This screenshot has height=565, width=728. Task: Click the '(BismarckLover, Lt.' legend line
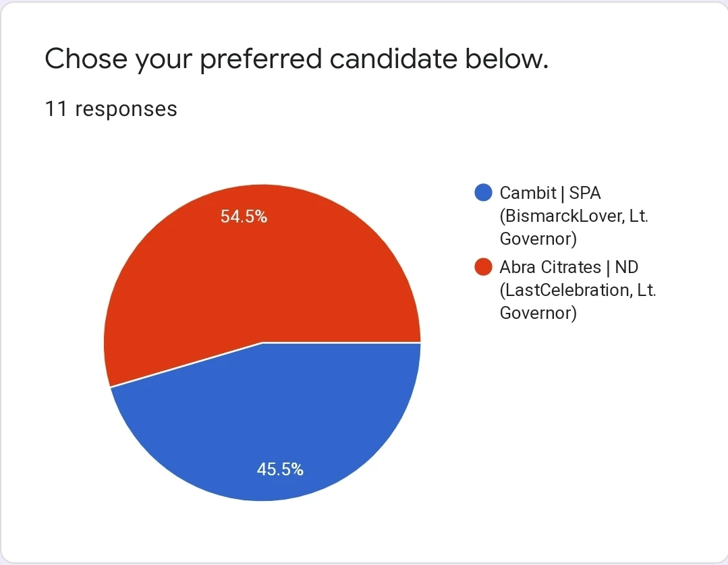(x=573, y=216)
